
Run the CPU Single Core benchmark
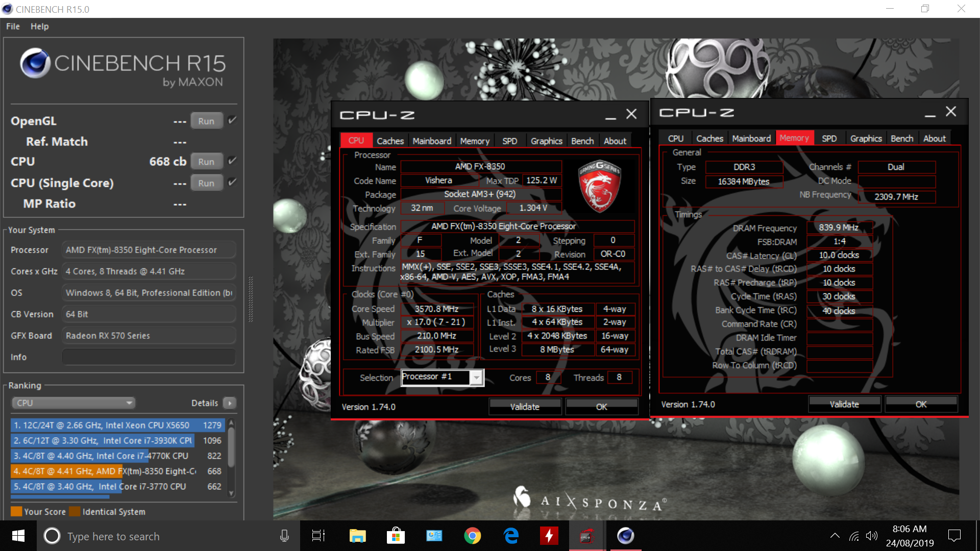pos(206,183)
